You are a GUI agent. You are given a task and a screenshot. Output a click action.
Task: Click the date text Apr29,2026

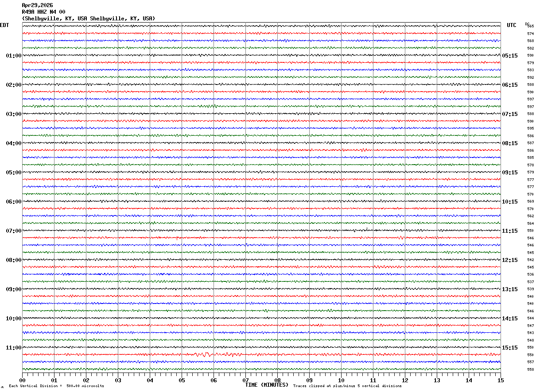[37, 5]
